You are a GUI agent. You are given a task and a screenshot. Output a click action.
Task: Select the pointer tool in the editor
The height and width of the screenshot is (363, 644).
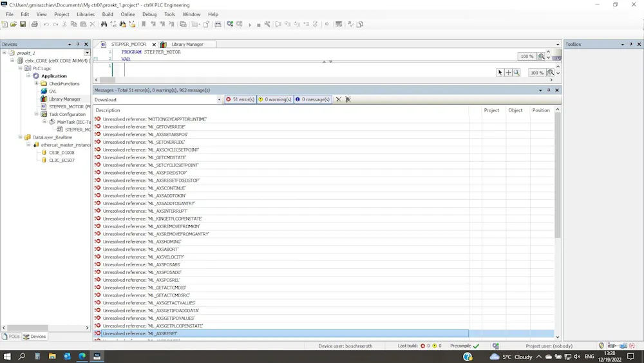(500, 72)
